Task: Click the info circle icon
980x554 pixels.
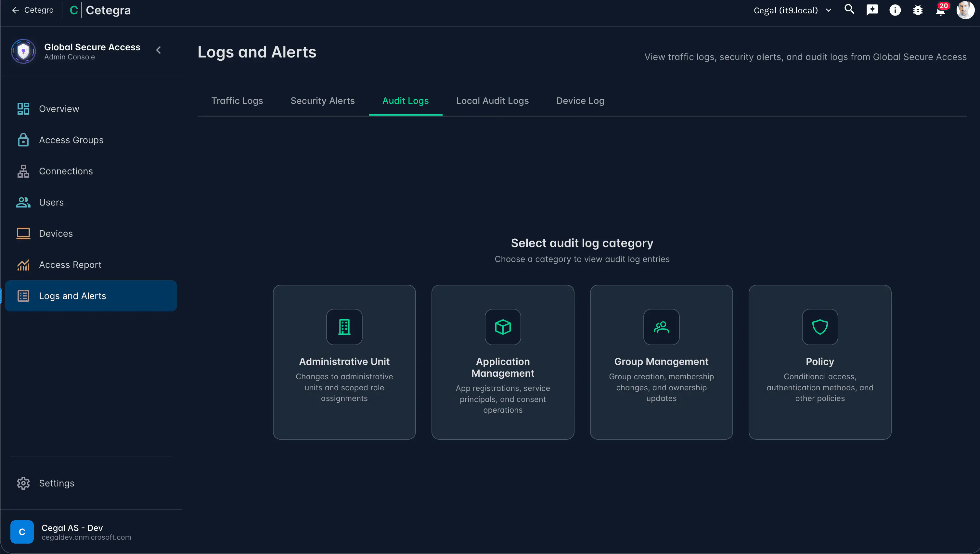Action: click(x=895, y=10)
